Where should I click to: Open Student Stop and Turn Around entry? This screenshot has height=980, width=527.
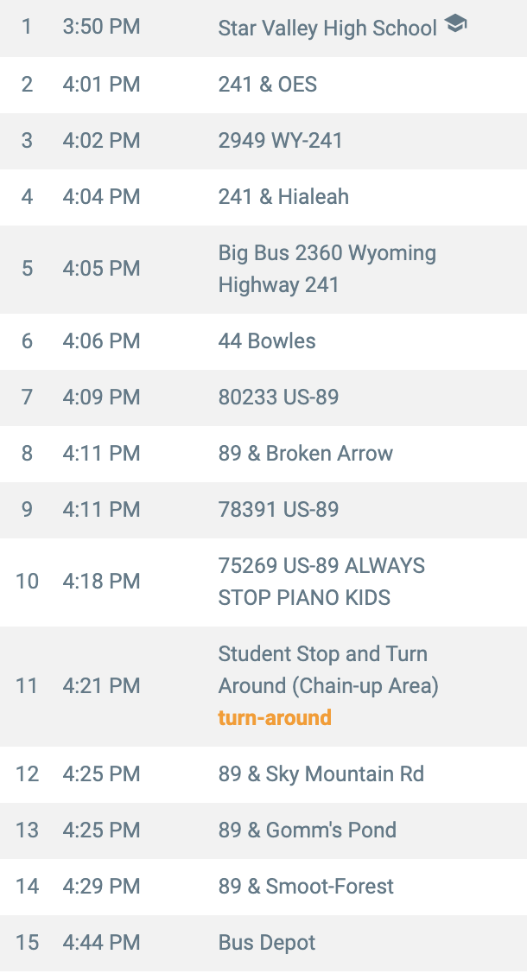tap(327, 670)
